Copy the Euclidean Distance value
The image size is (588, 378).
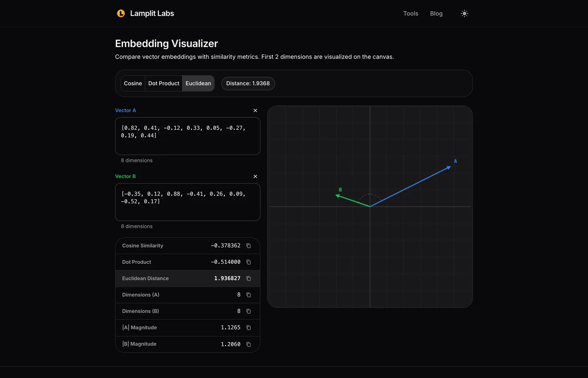pos(249,278)
